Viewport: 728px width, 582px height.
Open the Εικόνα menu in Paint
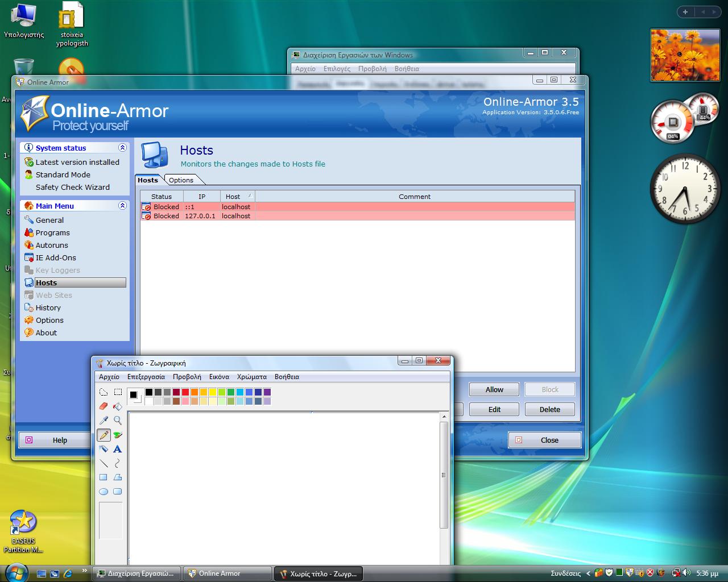(219, 377)
